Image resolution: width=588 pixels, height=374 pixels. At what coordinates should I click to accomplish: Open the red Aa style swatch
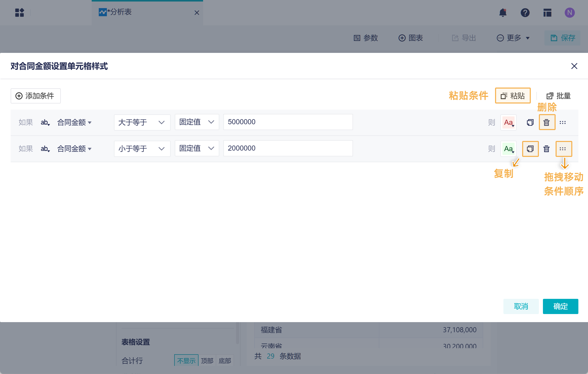pos(508,122)
